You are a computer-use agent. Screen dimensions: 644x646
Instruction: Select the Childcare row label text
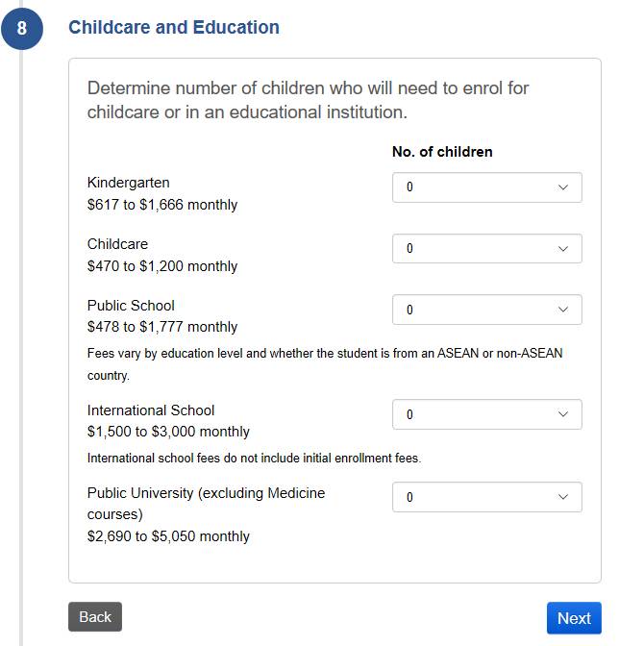tap(117, 244)
